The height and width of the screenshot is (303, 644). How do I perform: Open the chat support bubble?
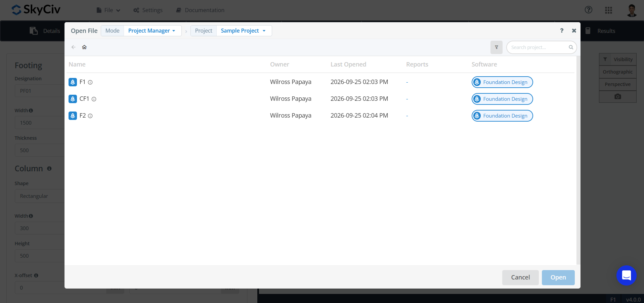[627, 275]
